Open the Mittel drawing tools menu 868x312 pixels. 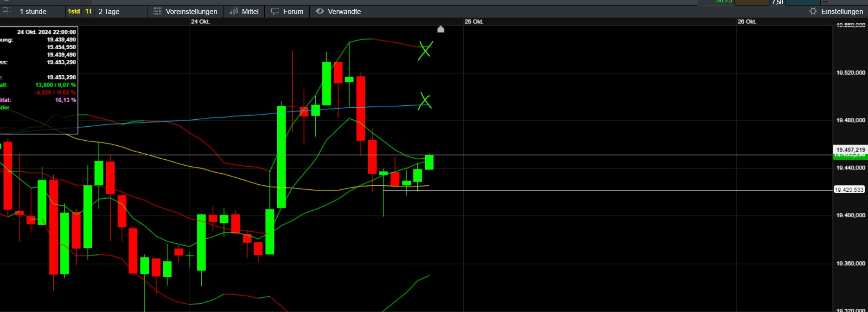[244, 12]
